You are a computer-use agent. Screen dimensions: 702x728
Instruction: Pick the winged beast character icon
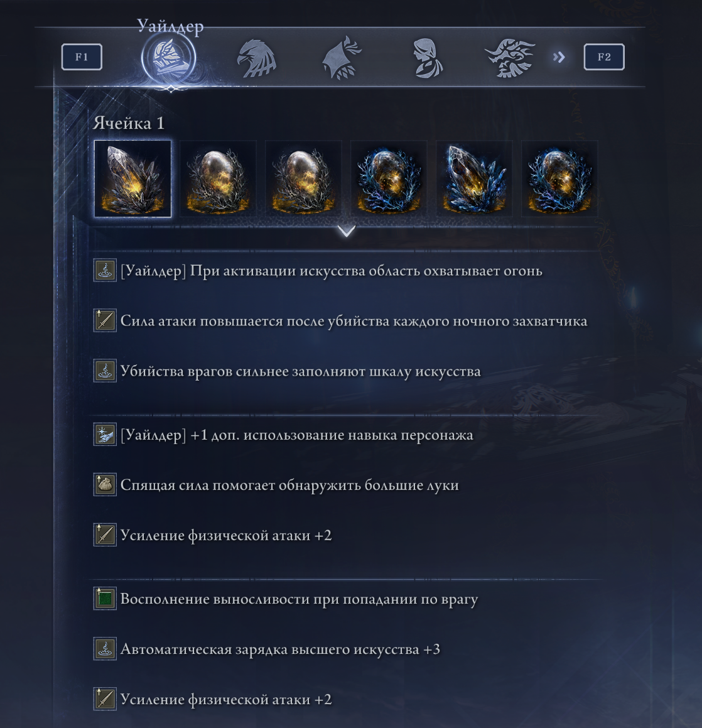click(509, 58)
